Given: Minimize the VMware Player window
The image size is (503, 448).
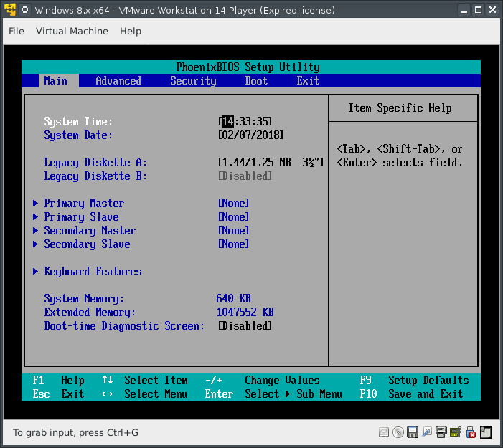Looking at the screenshot, I should (x=464, y=10).
